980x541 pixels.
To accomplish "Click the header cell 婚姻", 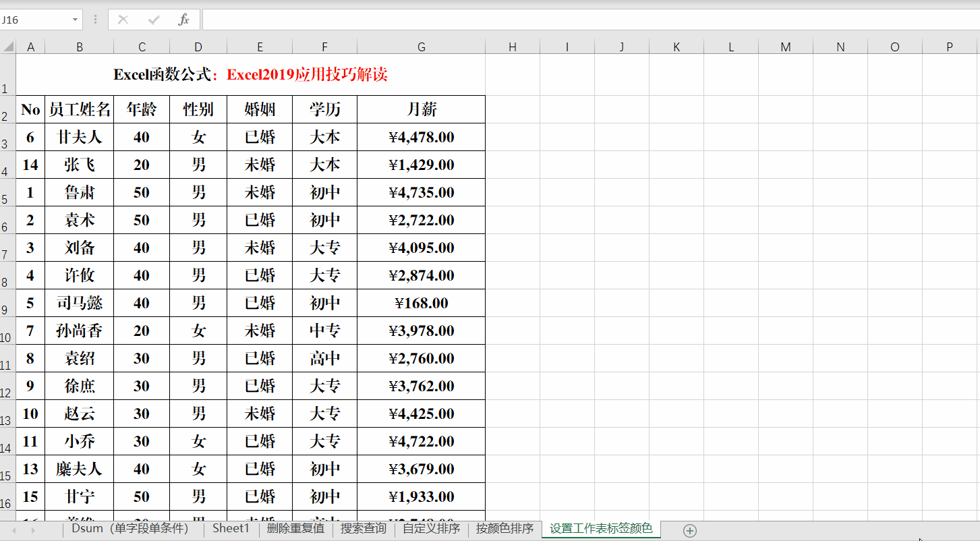I will [x=260, y=109].
